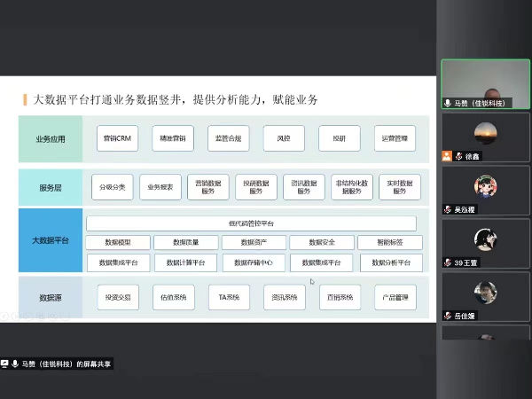
Task: Click the 数据存储中心 box
Action: (253, 262)
